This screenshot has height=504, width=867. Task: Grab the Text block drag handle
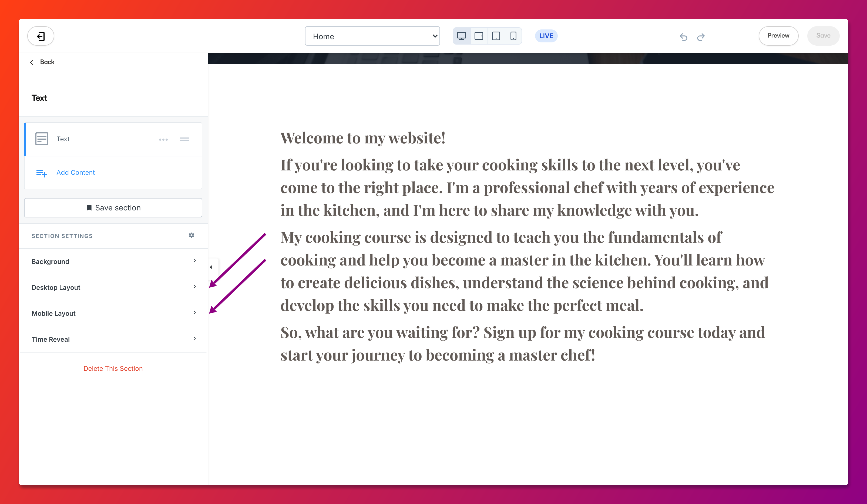[x=184, y=139]
